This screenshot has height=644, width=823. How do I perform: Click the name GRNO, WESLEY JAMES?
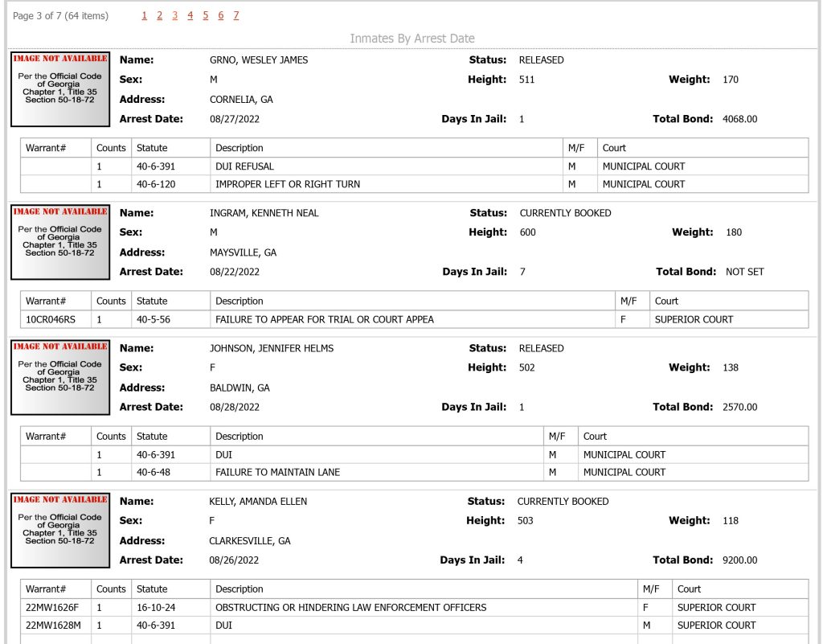[x=259, y=59]
